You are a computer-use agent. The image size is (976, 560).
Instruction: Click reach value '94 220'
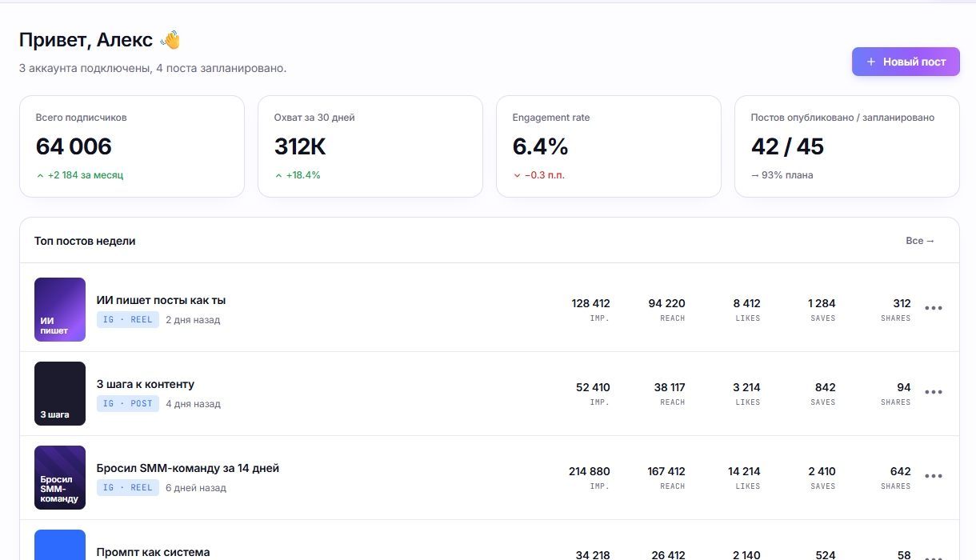point(666,303)
